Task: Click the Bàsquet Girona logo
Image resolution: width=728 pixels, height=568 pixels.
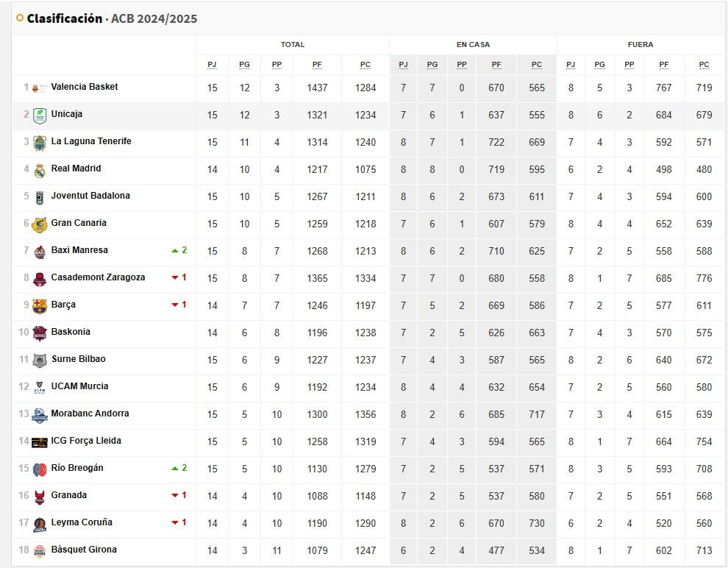Action: (x=40, y=552)
